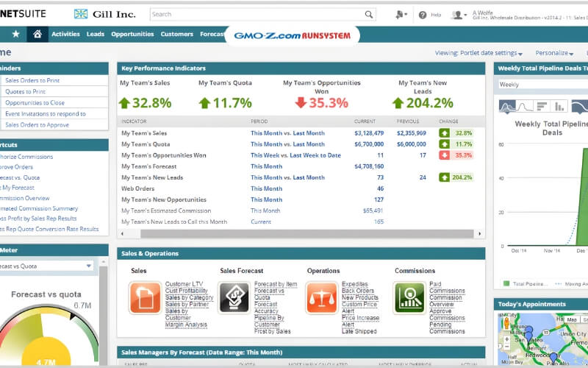Screen dimensions: 588x368
Task: Click the orange Operations scales icon
Action: (x=321, y=298)
